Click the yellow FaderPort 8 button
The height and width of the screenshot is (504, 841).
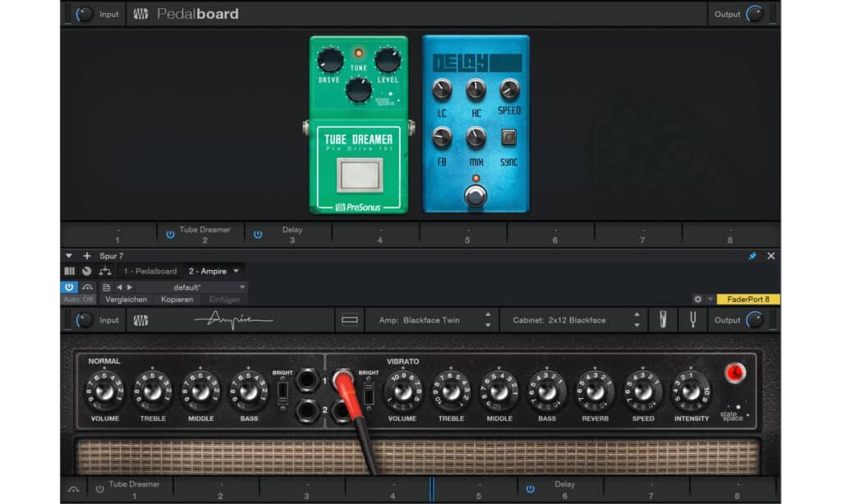[748, 299]
